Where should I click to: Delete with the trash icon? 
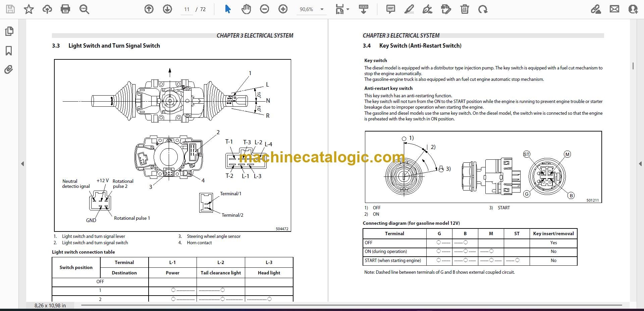click(465, 9)
